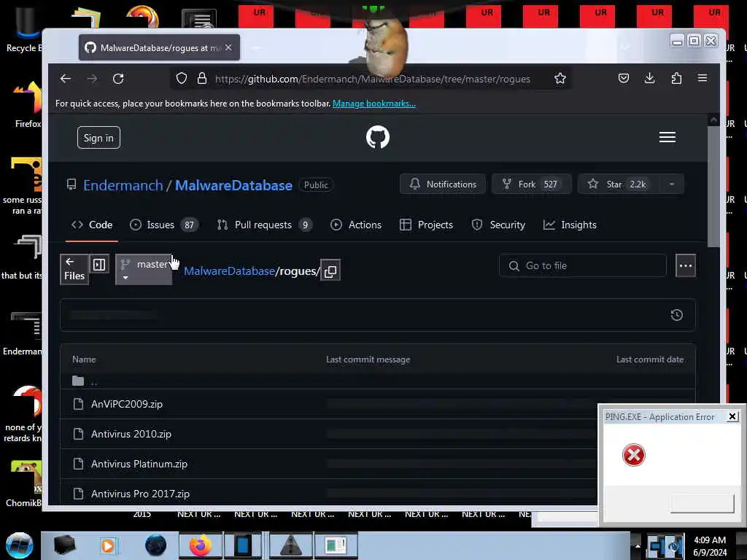Click the PING.EXE error dialog button
Screen dimensions: 747x560
click(x=702, y=503)
